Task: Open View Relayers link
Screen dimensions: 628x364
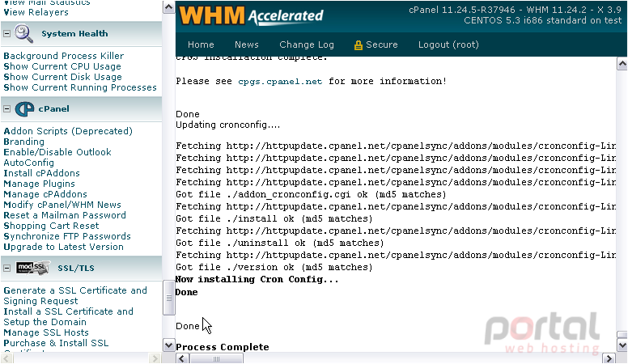Action: pos(36,12)
